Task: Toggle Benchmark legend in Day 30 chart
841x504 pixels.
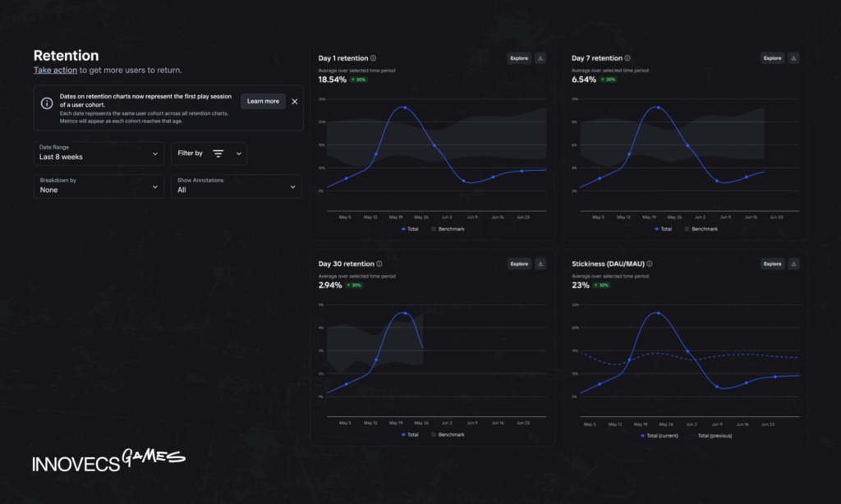Action: pyautogui.click(x=448, y=435)
